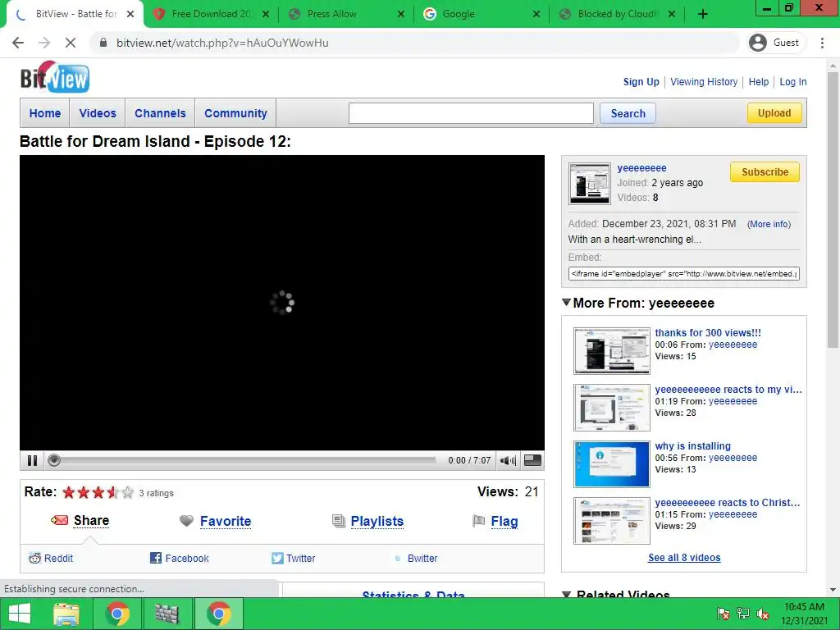840x630 pixels.
Task: Open the yeeeeeeee username link in uploader box
Action: 641,167
